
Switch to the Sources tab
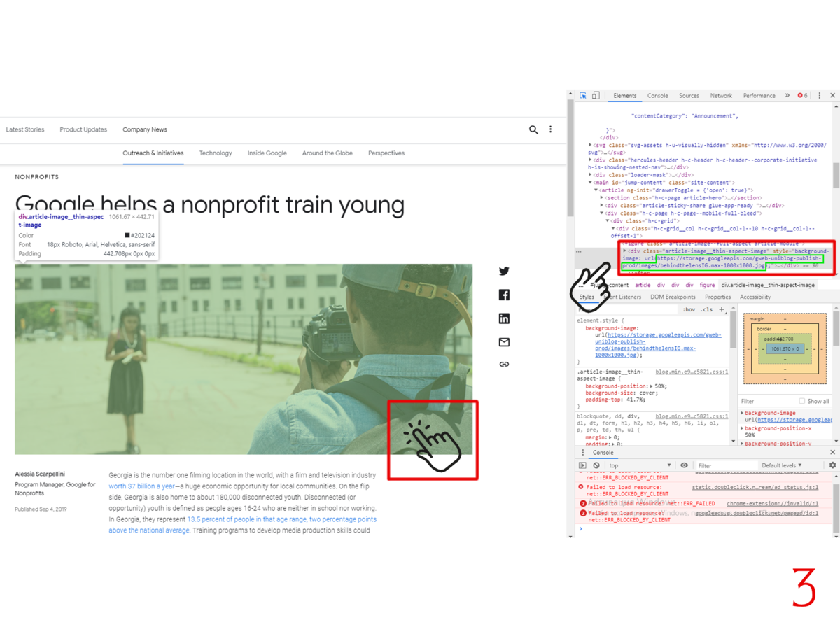pos(689,96)
